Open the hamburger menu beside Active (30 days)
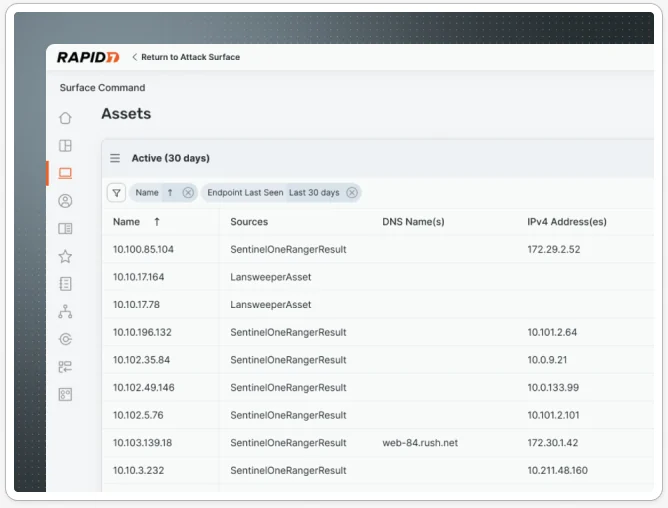Viewport: 668px width, 508px height. pyautogui.click(x=115, y=158)
